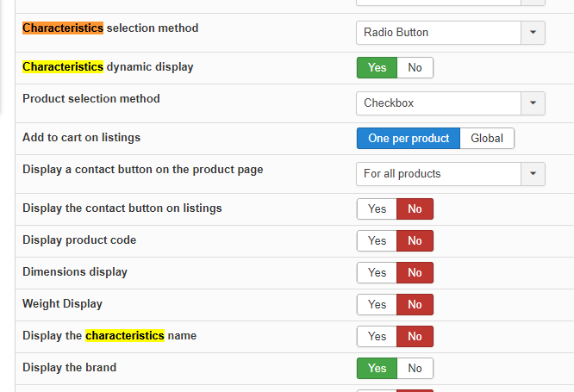Turn on Weight Display
The image size is (574, 392).
pyautogui.click(x=377, y=304)
